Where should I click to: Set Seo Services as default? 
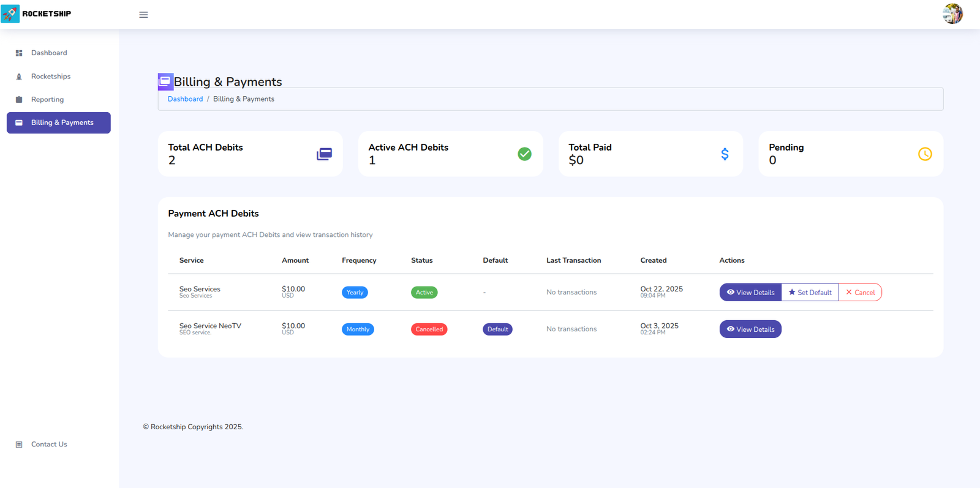[x=810, y=293]
